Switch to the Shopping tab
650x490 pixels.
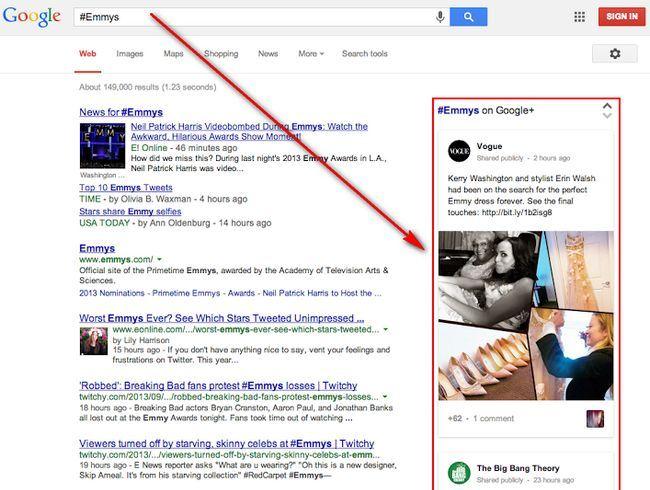[221, 53]
